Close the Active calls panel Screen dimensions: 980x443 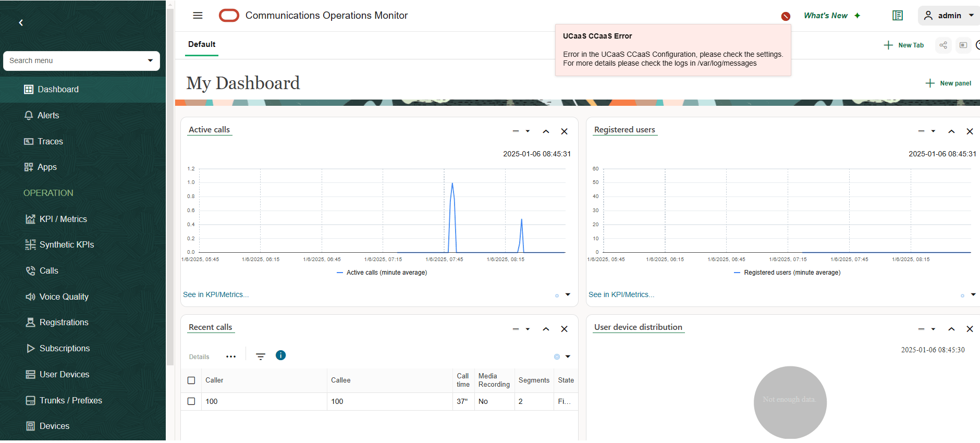pos(564,131)
